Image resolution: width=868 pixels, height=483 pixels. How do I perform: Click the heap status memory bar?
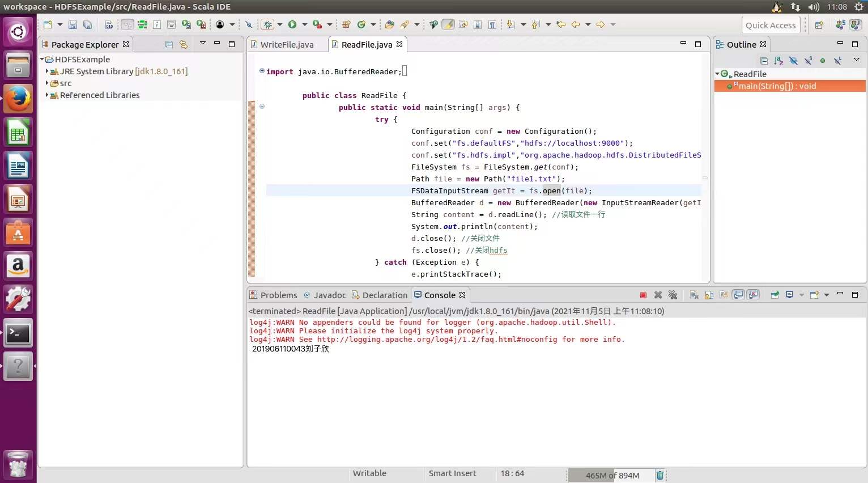(612, 475)
